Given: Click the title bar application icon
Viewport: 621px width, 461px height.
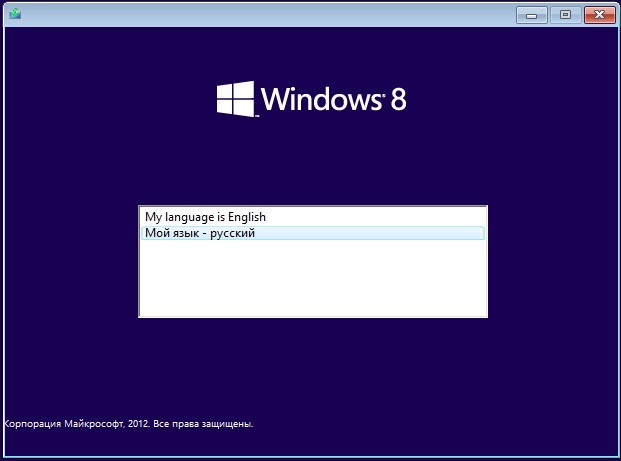Looking at the screenshot, I should [x=15, y=14].
